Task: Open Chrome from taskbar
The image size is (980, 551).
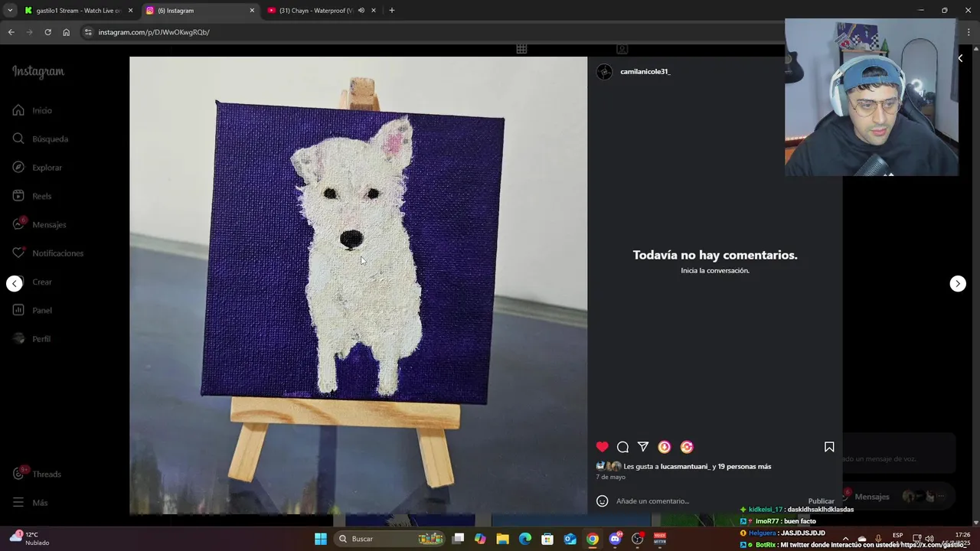Action: 593,539
